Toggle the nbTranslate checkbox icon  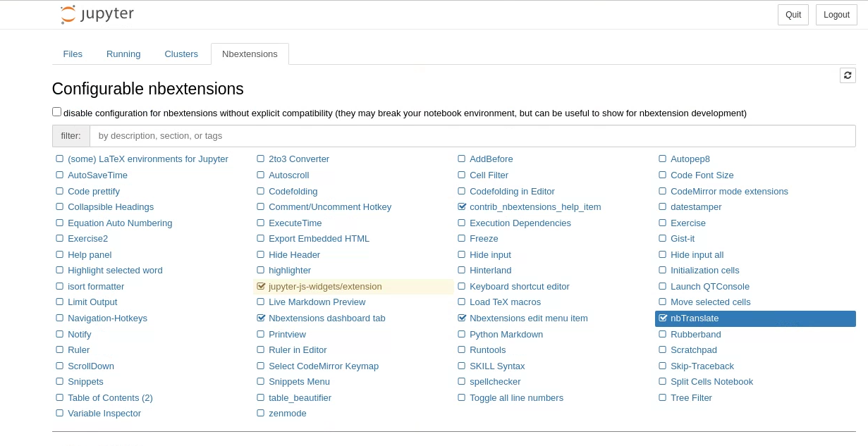point(663,318)
